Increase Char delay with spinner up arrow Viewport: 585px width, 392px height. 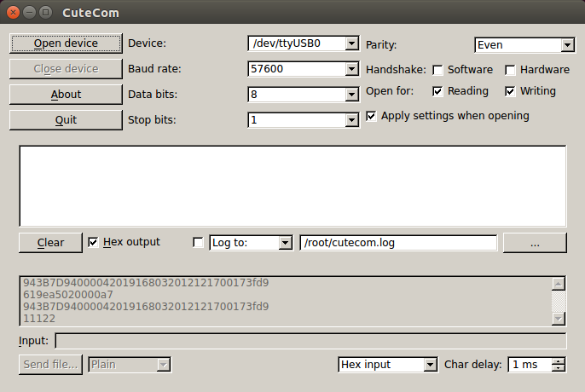pyautogui.click(x=559, y=360)
